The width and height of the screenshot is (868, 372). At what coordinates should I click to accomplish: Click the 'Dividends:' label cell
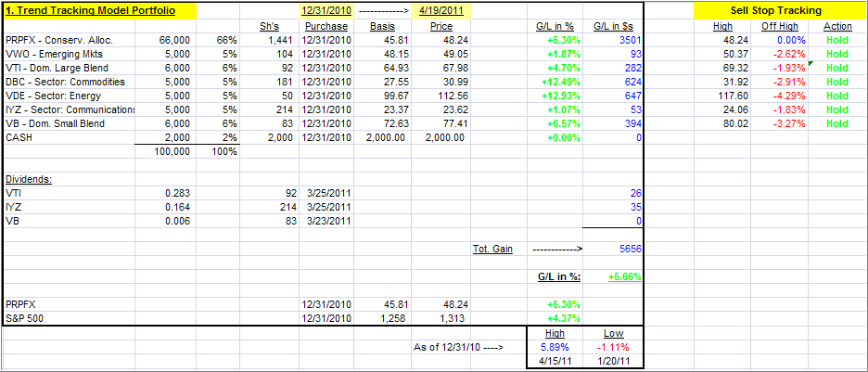click(70, 179)
